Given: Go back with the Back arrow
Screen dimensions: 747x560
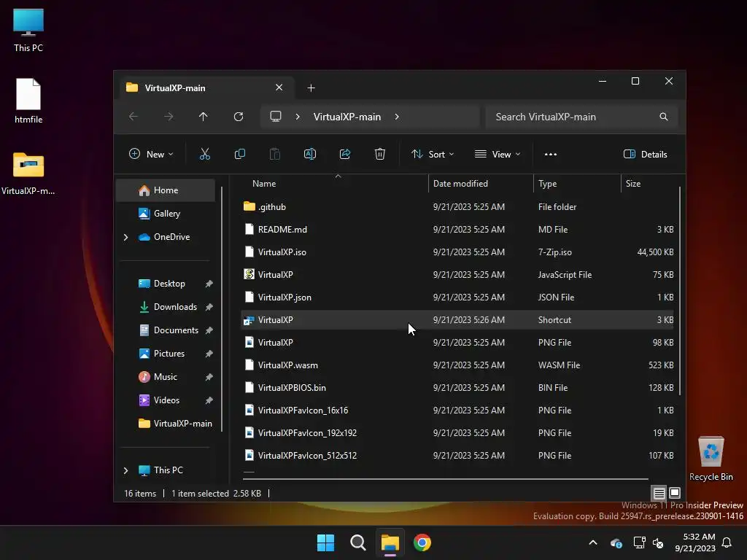Looking at the screenshot, I should 133,117.
